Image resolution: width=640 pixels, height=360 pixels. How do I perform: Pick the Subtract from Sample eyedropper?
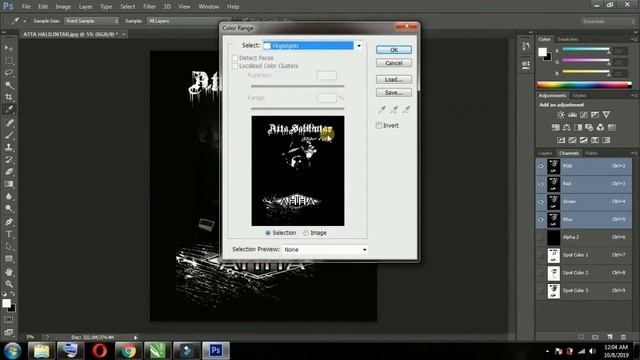click(407, 109)
